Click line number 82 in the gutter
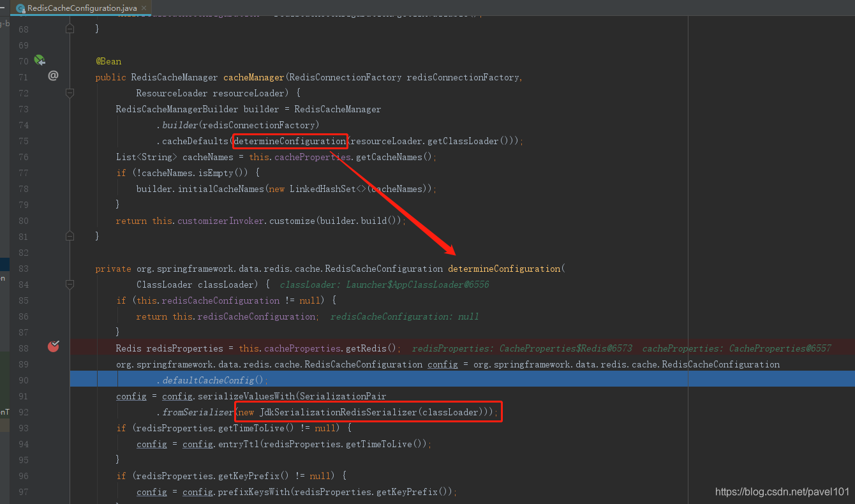Screen dimensions: 855x504 24,253
